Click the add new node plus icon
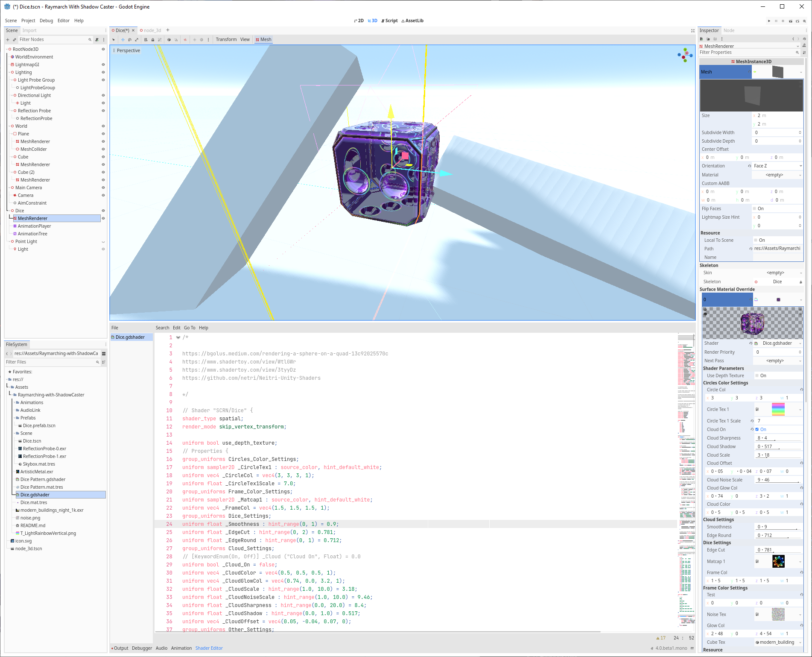Viewport: 812px width, 657px height. coord(8,40)
